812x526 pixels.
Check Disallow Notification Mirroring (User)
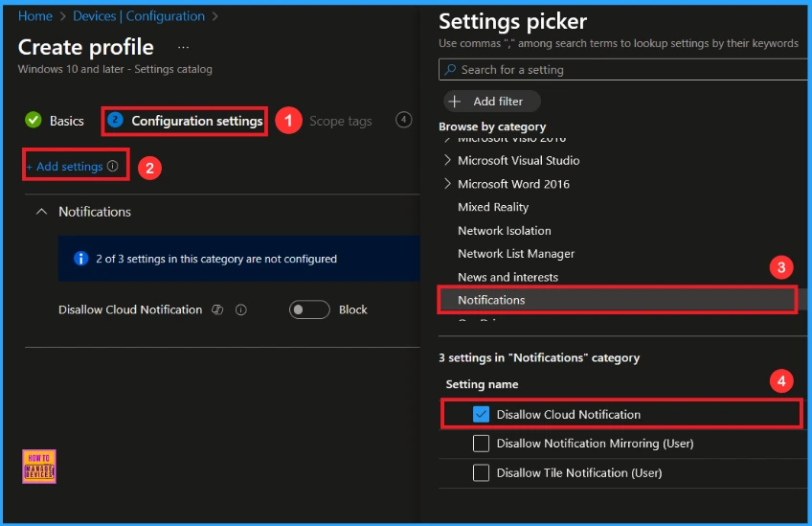pyautogui.click(x=481, y=444)
